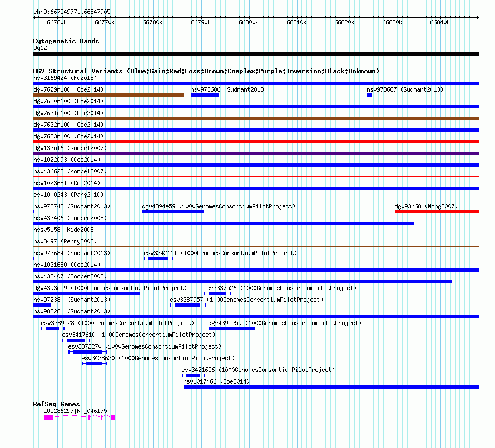Open the esv3387957 variant label
Image resolution: width=495 pixels, height=448 pixels.
point(246,300)
